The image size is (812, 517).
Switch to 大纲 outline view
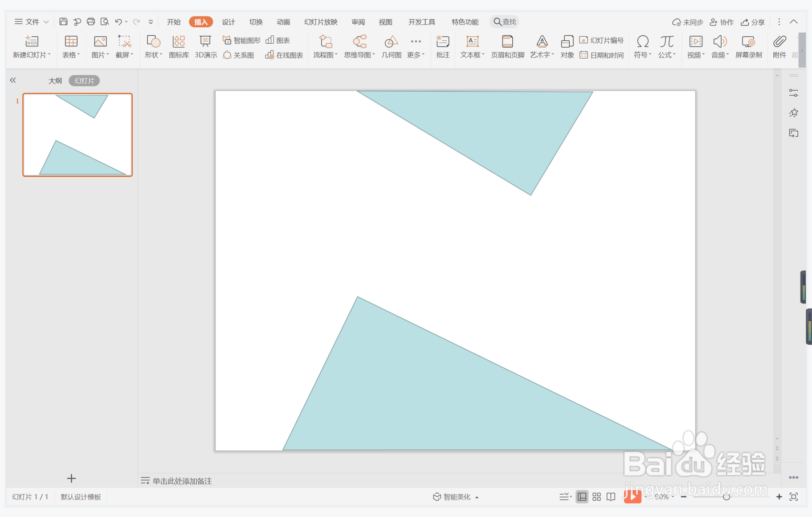(x=55, y=81)
